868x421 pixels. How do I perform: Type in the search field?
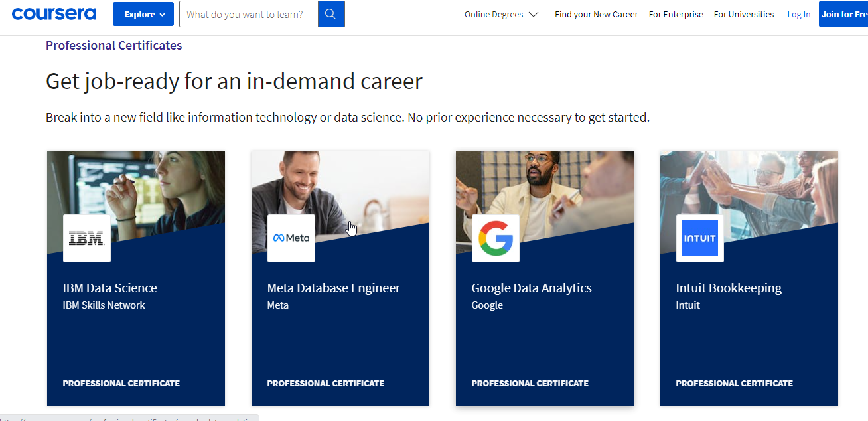click(249, 14)
